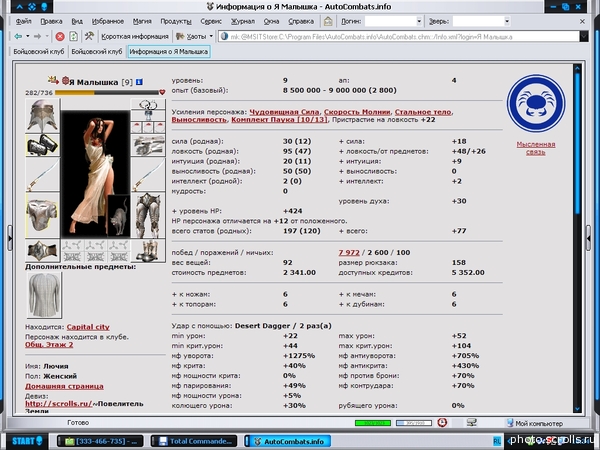Refresh the page with the green icon
The height and width of the screenshot is (450, 600).
(x=73, y=36)
